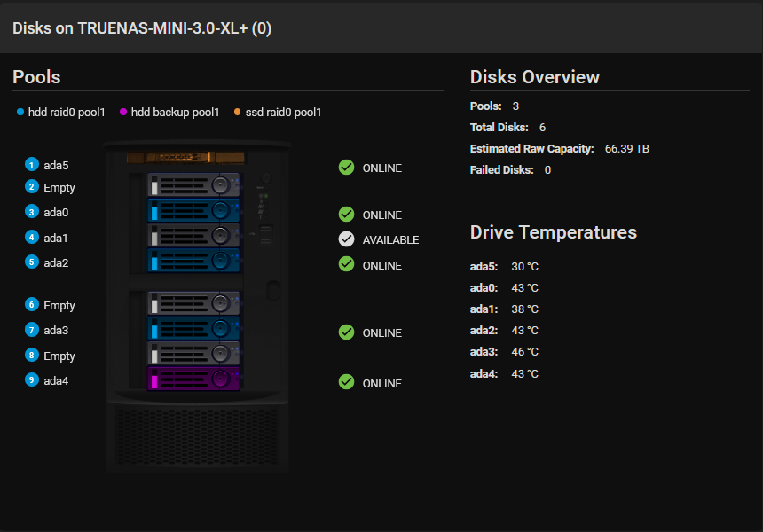Click the Empty label for slot 8

(59, 356)
